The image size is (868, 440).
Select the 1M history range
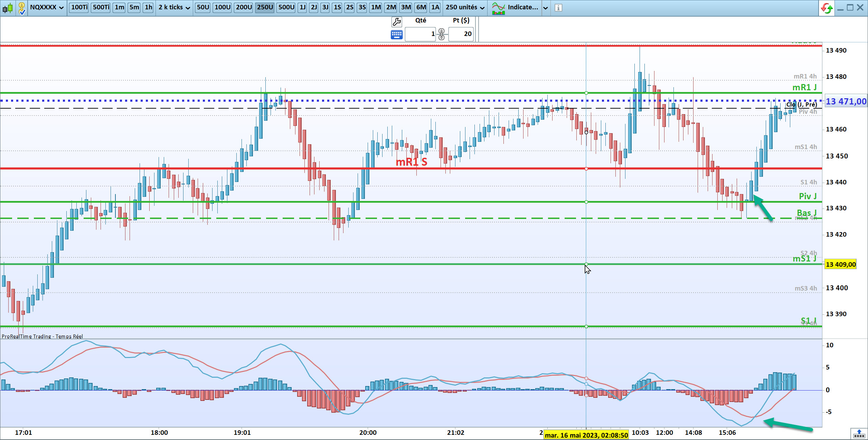376,7
